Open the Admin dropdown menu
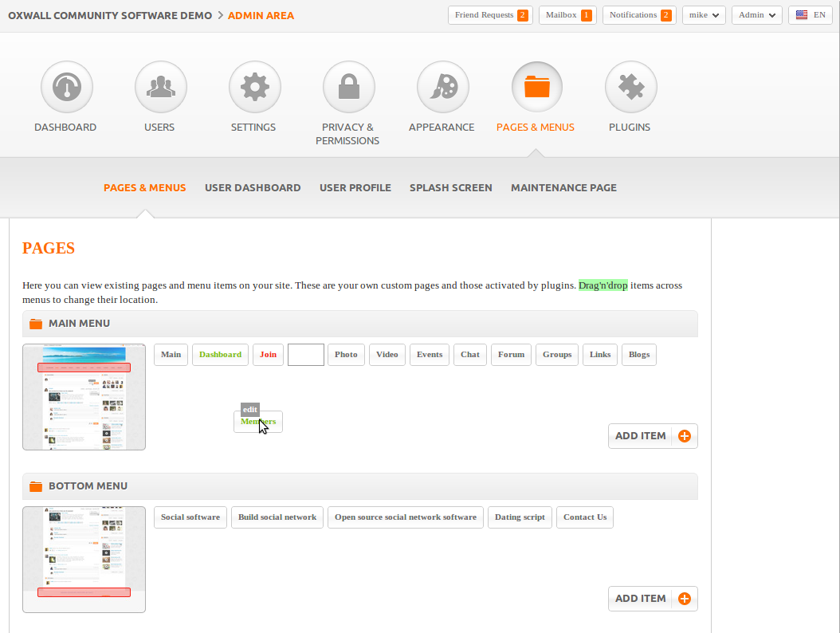Viewport: 840px width, 633px height. pyautogui.click(x=756, y=15)
